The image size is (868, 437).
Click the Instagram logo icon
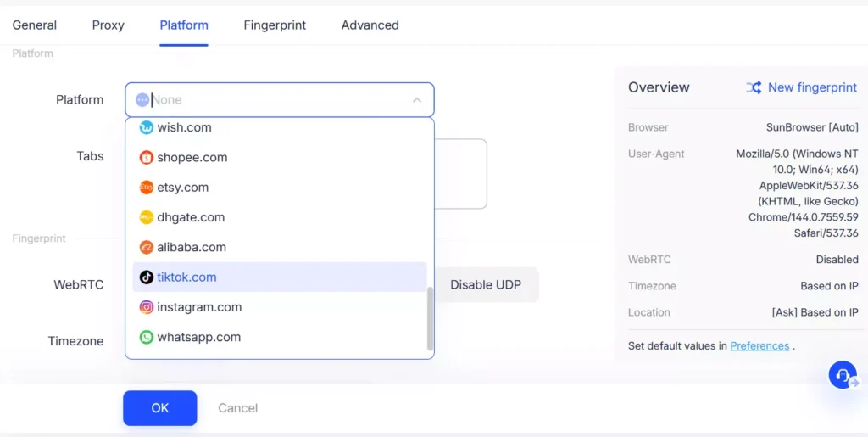coord(147,307)
